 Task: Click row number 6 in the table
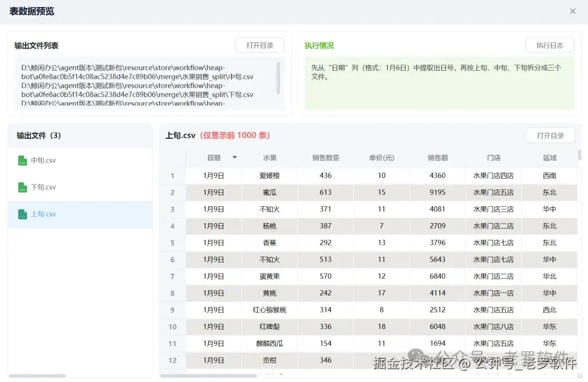[x=172, y=260]
